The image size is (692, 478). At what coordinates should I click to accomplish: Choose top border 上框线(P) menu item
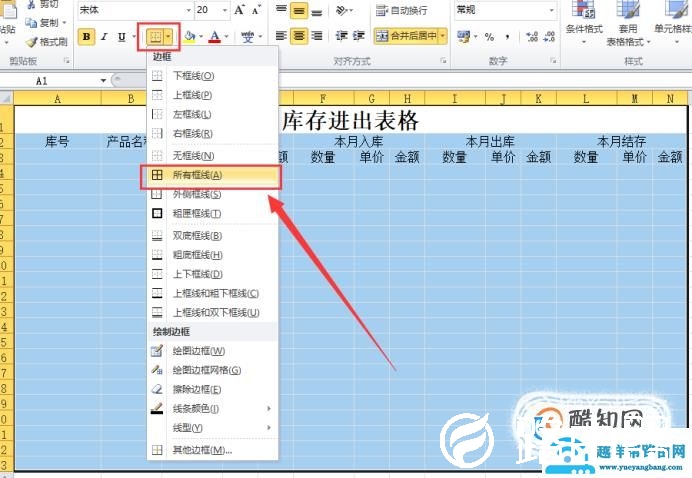click(213, 95)
